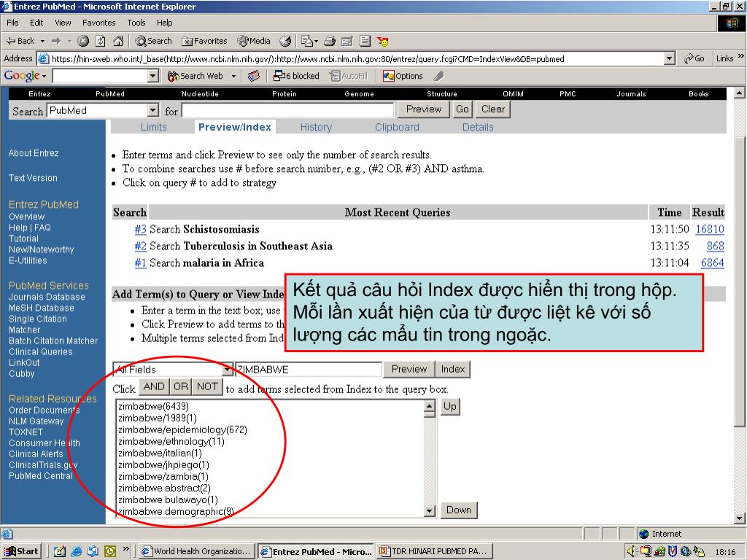Open the Favorites pane from the toolbar
Image resolution: width=747 pixels, height=560 pixels.
(x=204, y=41)
